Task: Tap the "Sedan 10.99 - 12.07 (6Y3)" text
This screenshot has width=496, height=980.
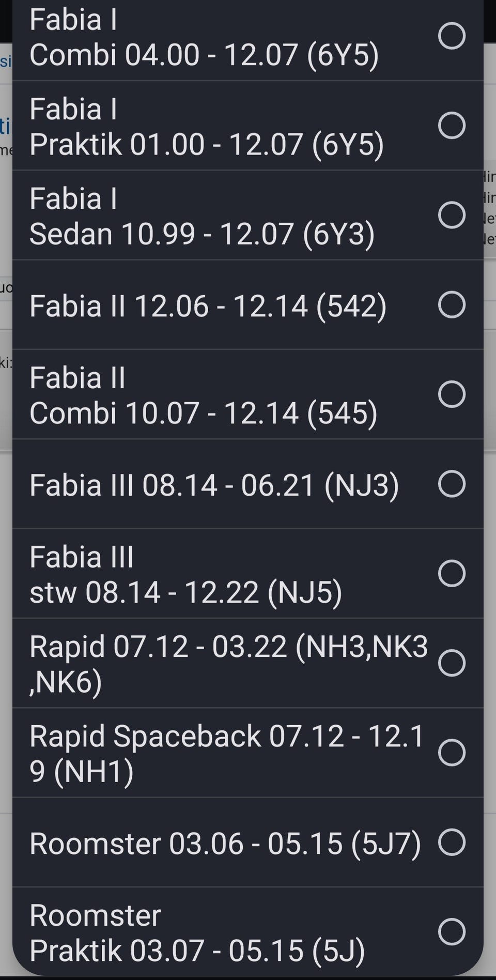Action: click(202, 234)
